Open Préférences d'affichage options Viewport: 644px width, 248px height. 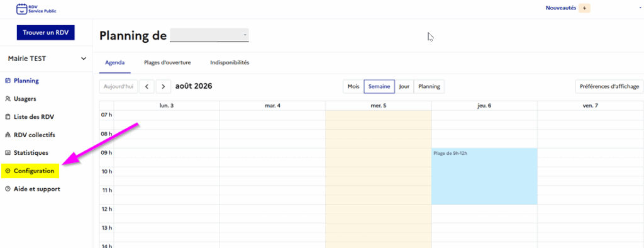609,87
